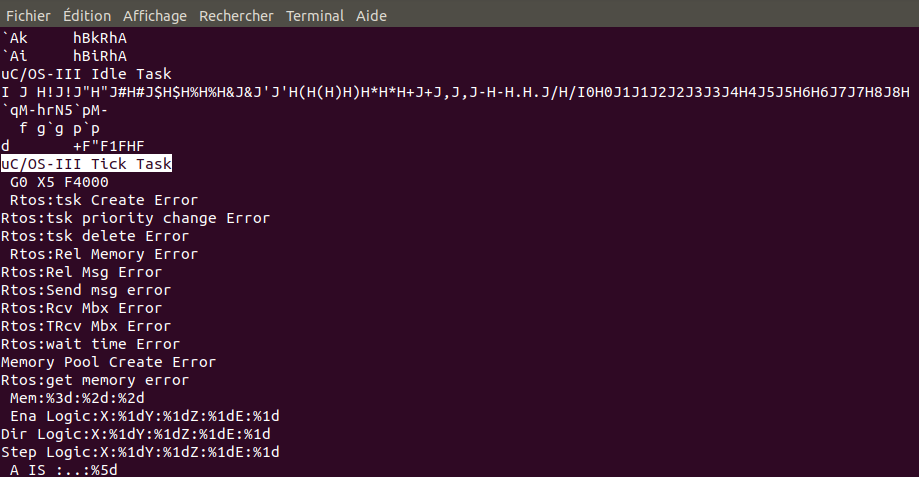Screen dimensions: 919x477
Task: Click the Dir Logic format string line
Action: (x=135, y=434)
